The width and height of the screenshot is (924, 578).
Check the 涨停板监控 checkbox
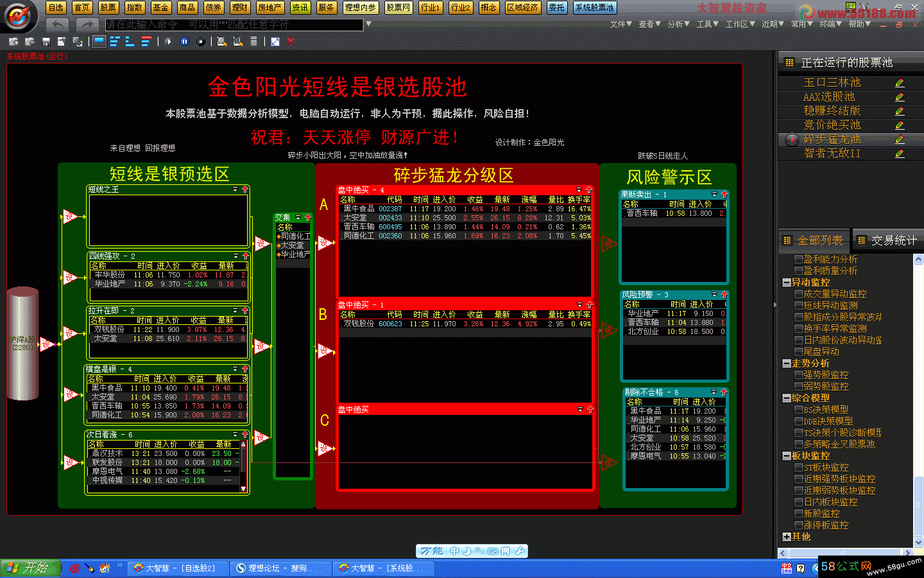click(x=799, y=525)
